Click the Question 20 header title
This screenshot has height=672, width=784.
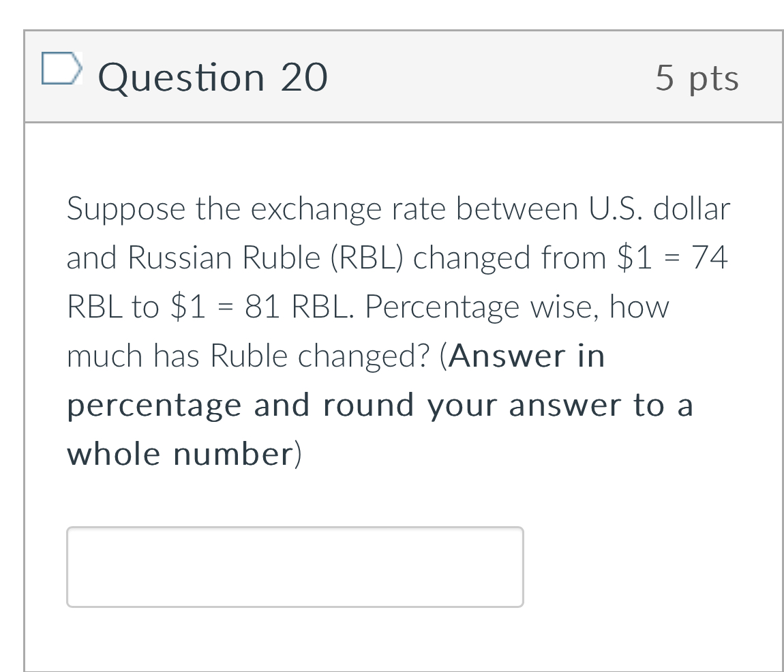point(213,76)
